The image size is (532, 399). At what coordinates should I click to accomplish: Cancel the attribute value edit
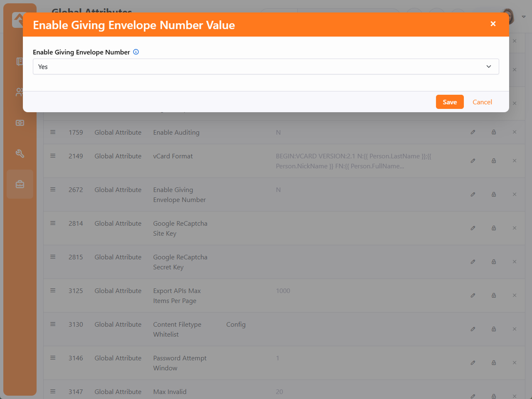(482, 102)
